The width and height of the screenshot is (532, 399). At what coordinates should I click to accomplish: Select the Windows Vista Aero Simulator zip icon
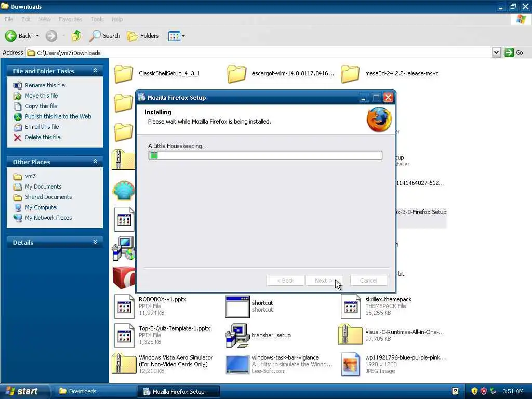(x=124, y=363)
